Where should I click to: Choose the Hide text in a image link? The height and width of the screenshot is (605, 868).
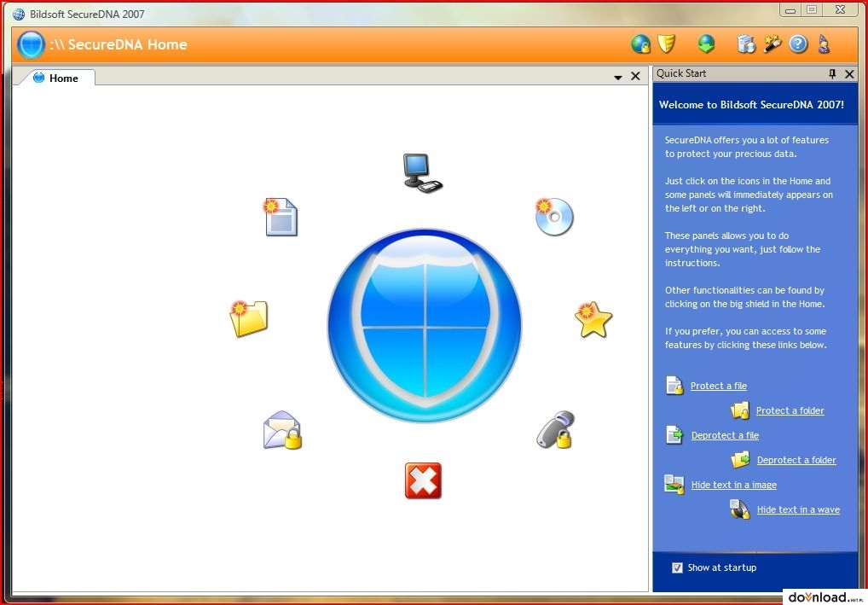(x=734, y=485)
